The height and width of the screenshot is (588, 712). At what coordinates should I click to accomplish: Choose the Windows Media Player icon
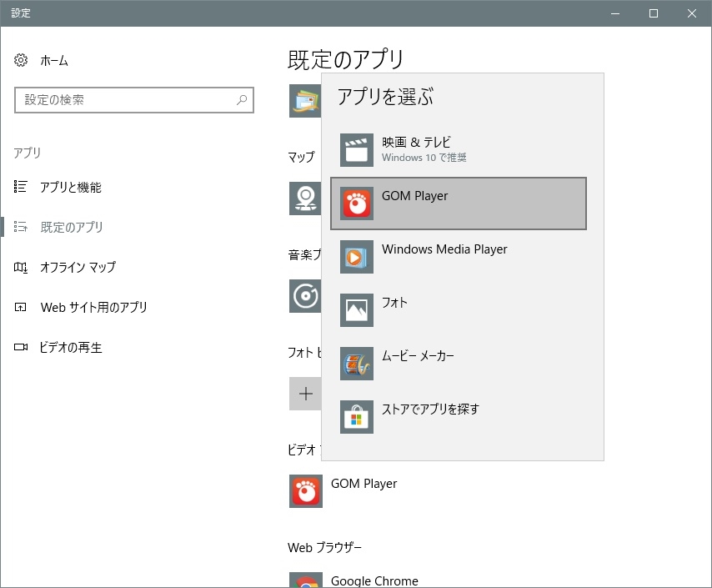[356, 257]
